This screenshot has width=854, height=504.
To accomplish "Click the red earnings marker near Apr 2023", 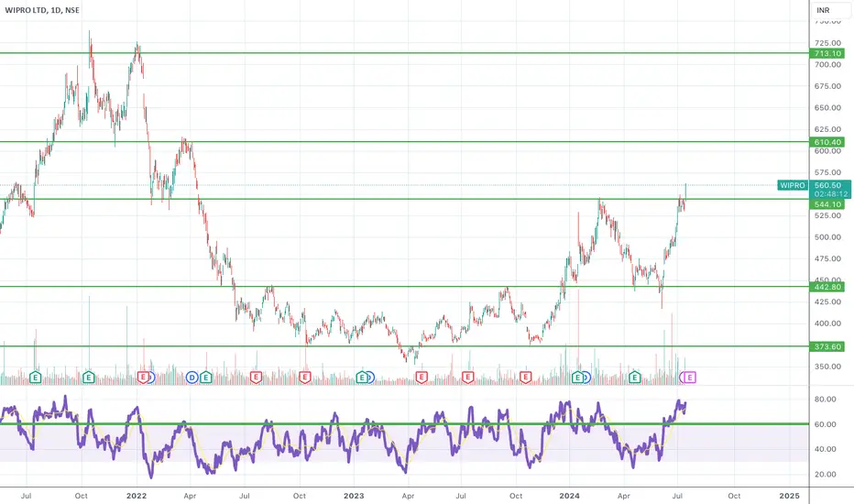I will (x=421, y=377).
